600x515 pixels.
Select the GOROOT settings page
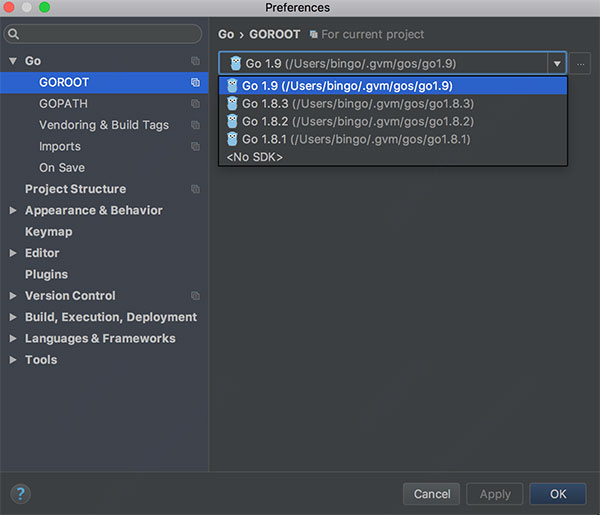(104, 83)
